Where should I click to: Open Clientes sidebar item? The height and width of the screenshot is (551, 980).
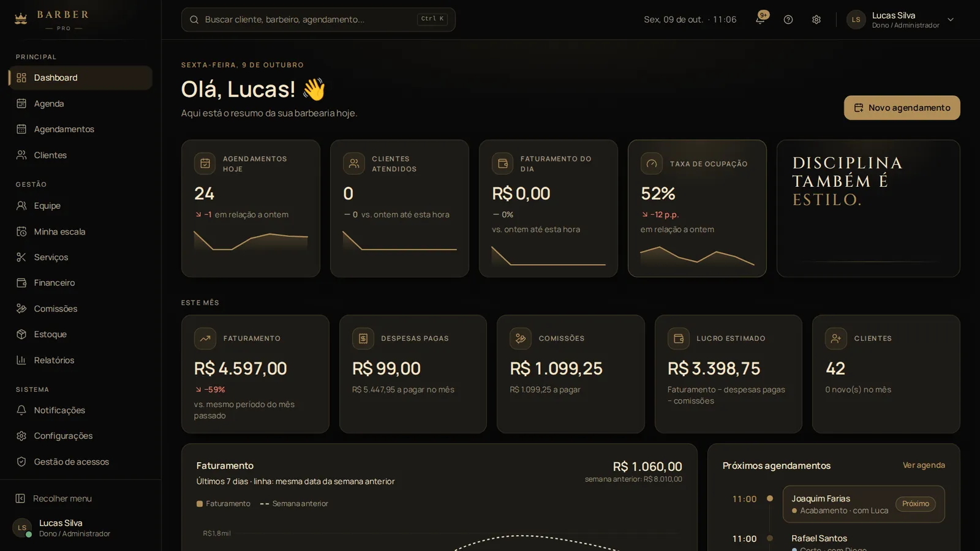pyautogui.click(x=80, y=155)
